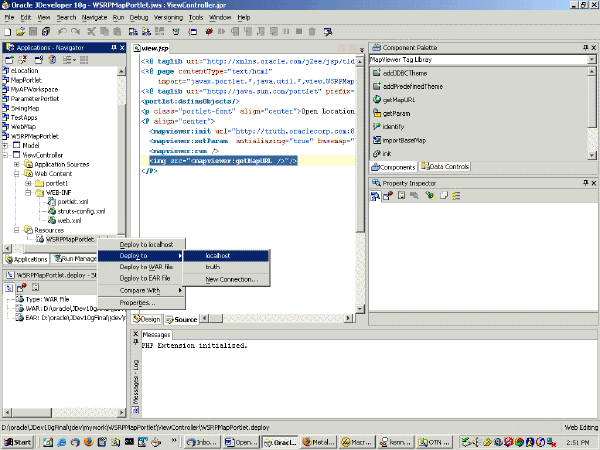Select the identify palette component
Viewport: 600px width, 450px height.
(389, 127)
